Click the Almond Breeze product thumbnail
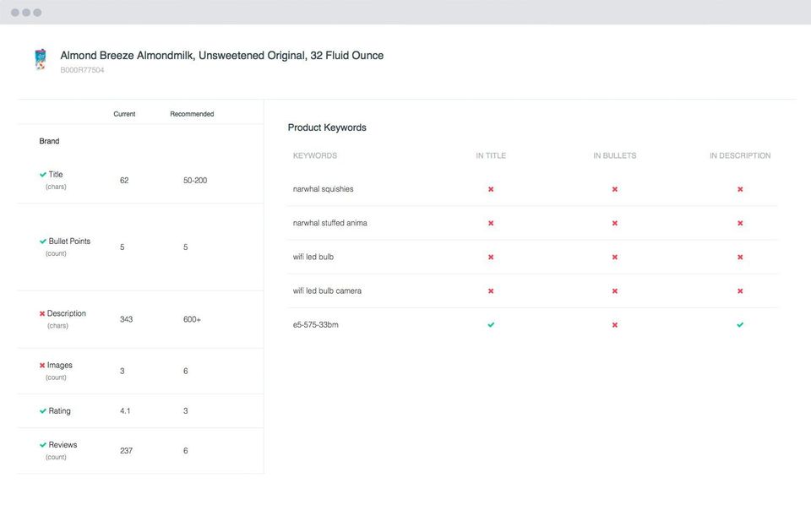This screenshot has height=532, width=811. pos(41,60)
